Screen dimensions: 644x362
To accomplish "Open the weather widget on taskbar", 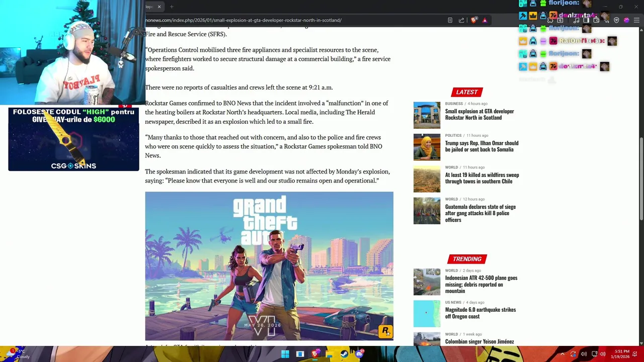I will point(18,354).
